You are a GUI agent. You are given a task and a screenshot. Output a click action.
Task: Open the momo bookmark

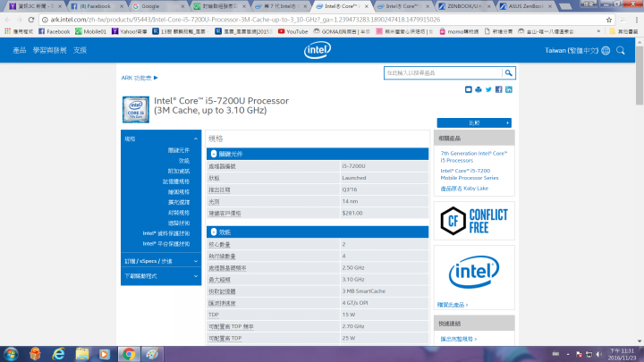tap(459, 31)
